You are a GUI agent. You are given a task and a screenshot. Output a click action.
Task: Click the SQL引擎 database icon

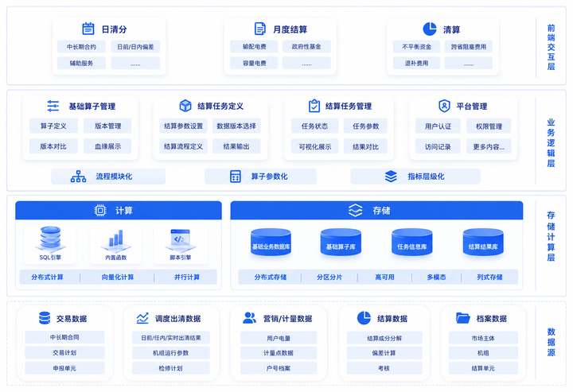tap(50, 239)
